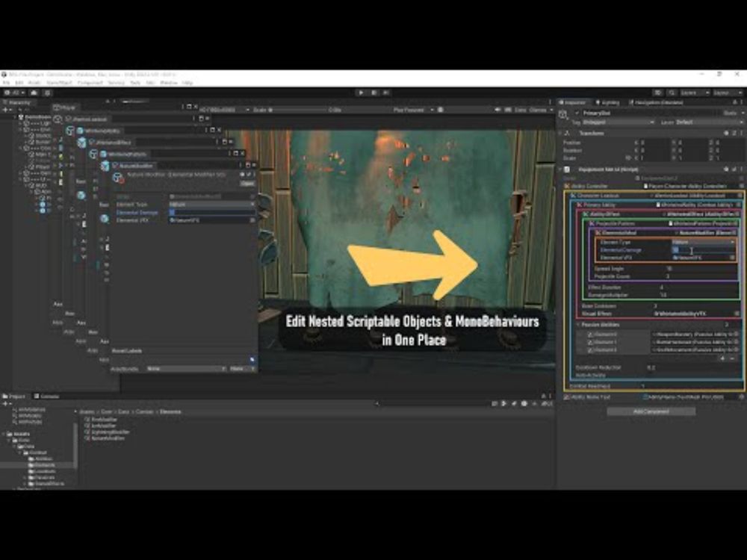
Task: Click the Open button in NatureModifier window
Action: (247, 184)
